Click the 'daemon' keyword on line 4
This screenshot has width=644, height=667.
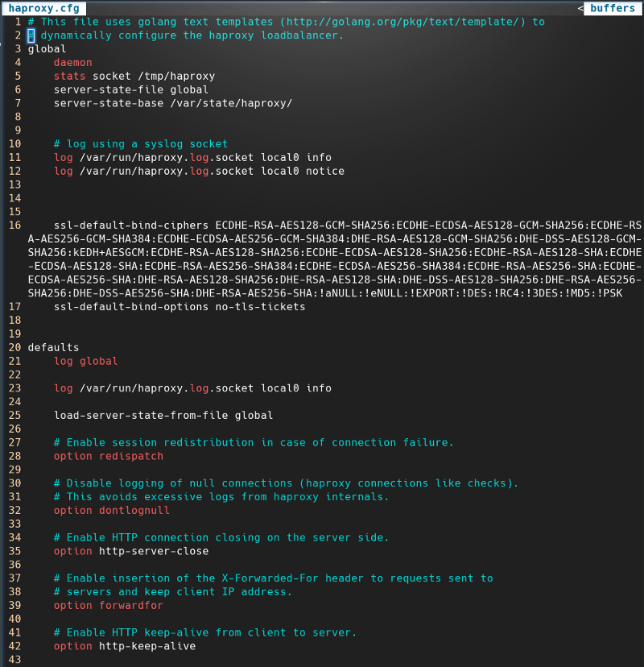(x=72, y=63)
